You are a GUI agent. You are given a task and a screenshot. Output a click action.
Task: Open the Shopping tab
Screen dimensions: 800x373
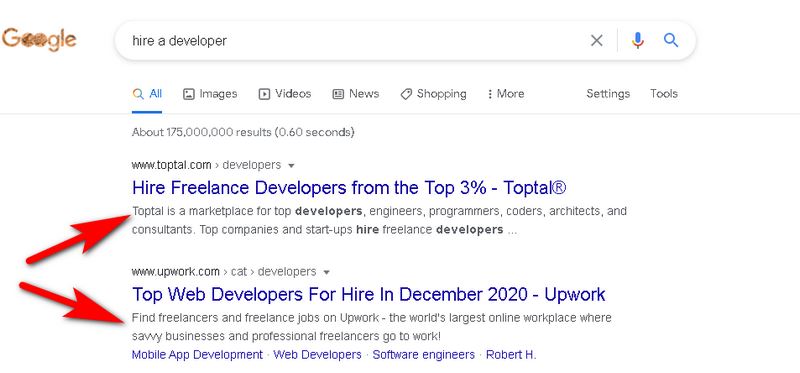point(433,94)
